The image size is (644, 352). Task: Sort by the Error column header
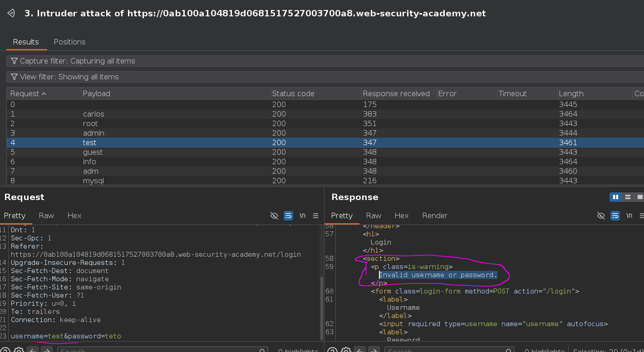(x=466, y=93)
